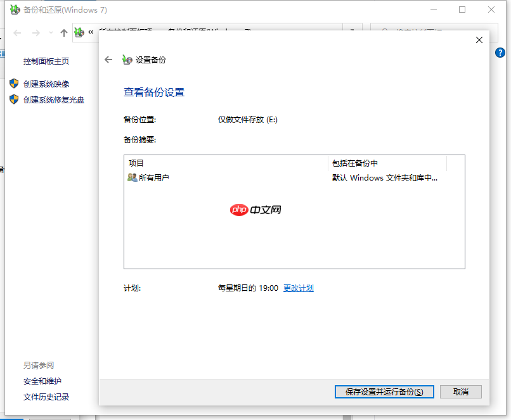This screenshot has height=420, width=511.
Task: Click the backup icon in the title bar
Action: point(14,10)
